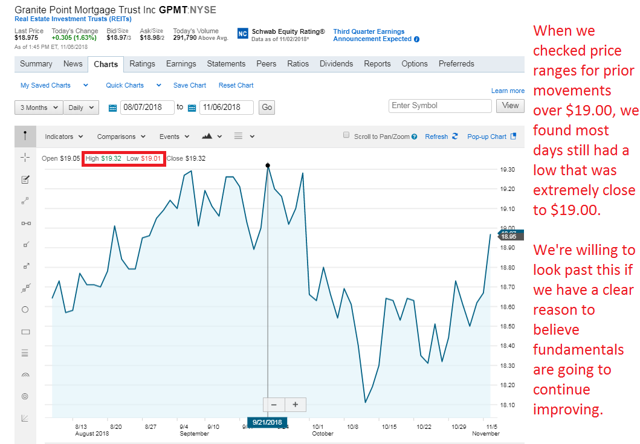The image size is (640, 444).
Task: Select the rectangle drawing tool
Action: pos(25,332)
